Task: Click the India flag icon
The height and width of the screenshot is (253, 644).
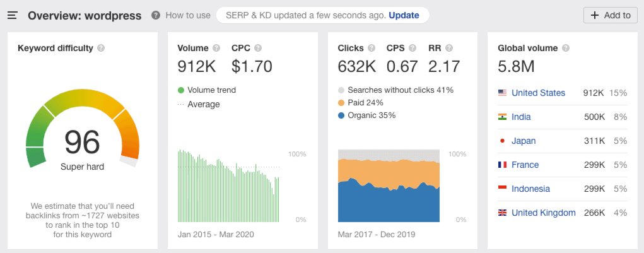Action: click(502, 117)
